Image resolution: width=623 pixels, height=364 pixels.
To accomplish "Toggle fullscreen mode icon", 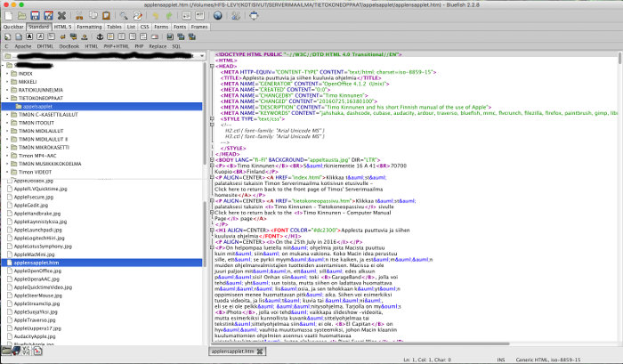I will pyautogui.click(x=254, y=16).
